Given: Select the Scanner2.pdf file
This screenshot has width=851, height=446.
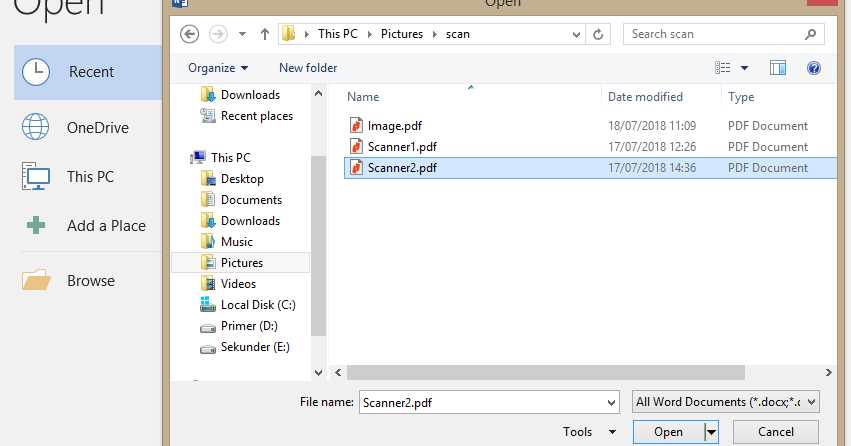Looking at the screenshot, I should [590, 168].
